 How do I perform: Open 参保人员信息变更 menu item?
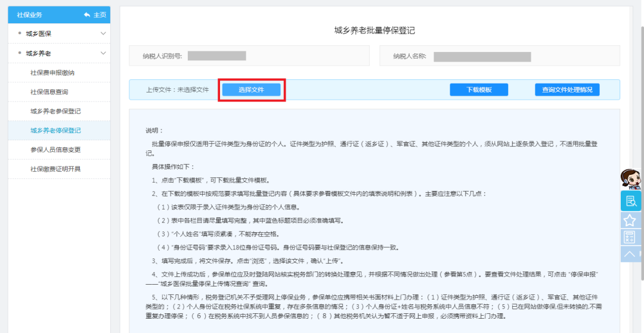(x=55, y=149)
